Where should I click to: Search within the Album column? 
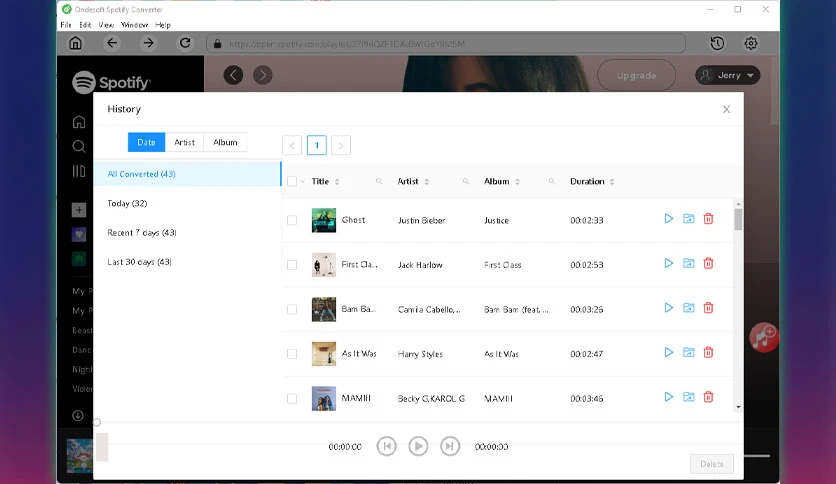click(x=551, y=181)
